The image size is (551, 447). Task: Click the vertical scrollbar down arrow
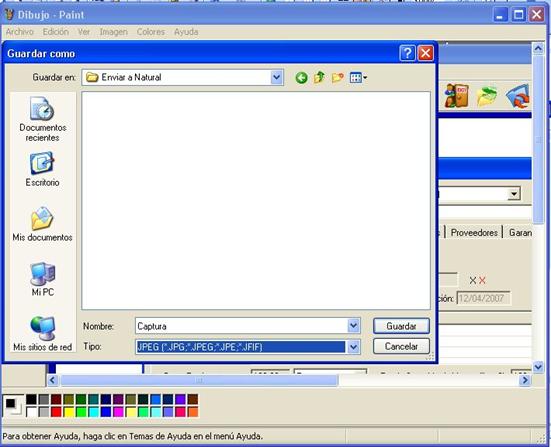[538, 367]
